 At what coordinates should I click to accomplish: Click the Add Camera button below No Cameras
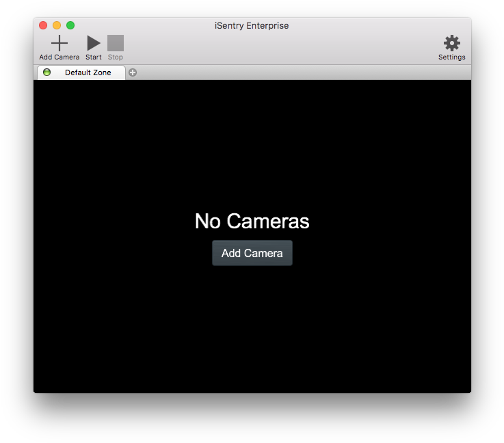pyautogui.click(x=252, y=253)
